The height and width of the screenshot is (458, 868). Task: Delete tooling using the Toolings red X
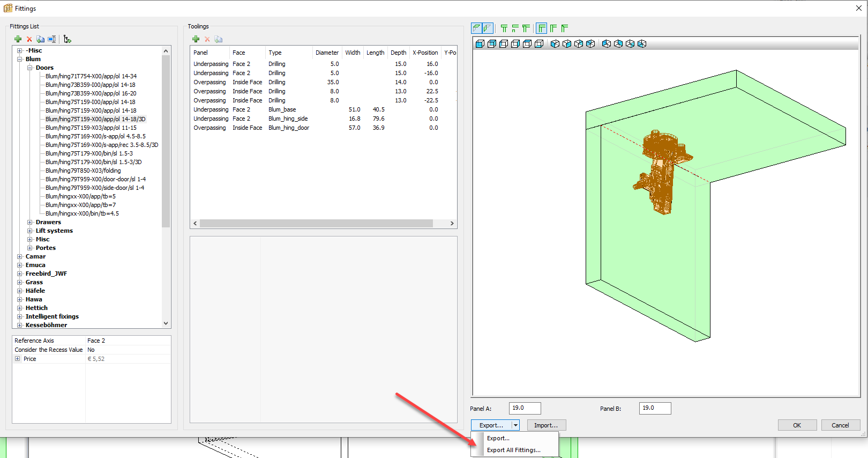click(x=207, y=39)
